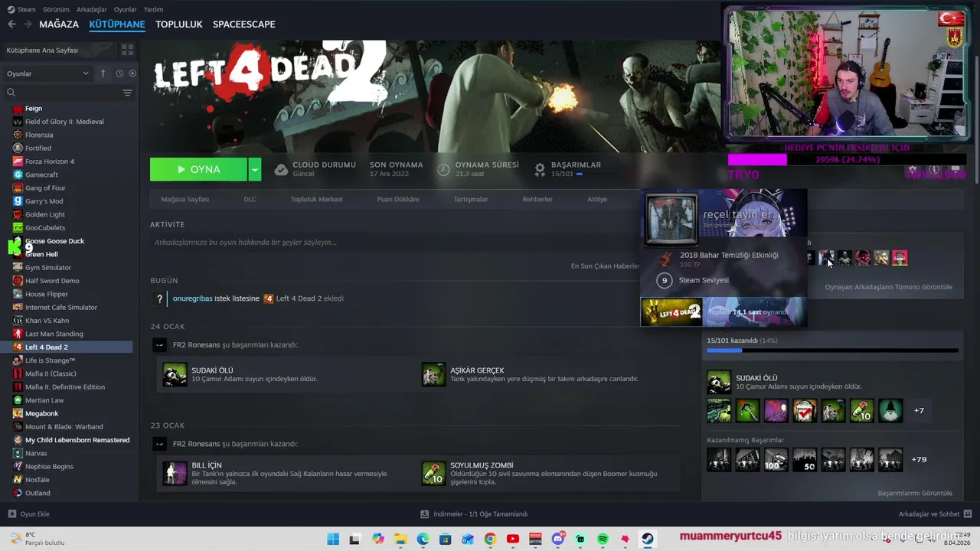980x551 pixels.
Task: Select Megabonk in library list
Action: (x=41, y=413)
